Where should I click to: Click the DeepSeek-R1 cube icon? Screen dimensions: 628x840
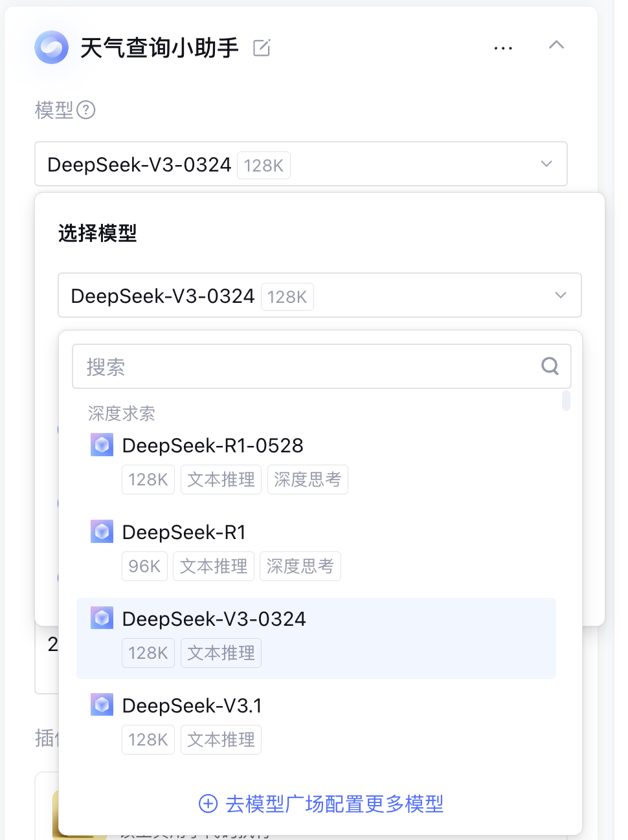click(102, 532)
